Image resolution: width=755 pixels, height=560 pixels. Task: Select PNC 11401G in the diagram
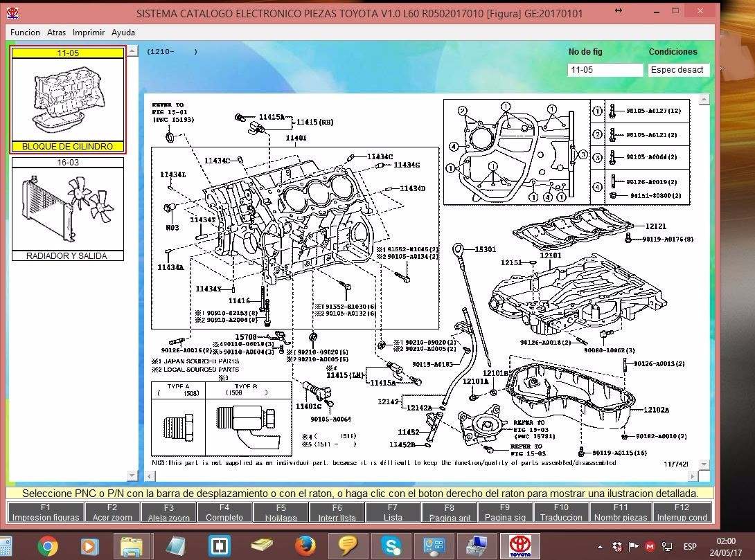[x=309, y=406]
